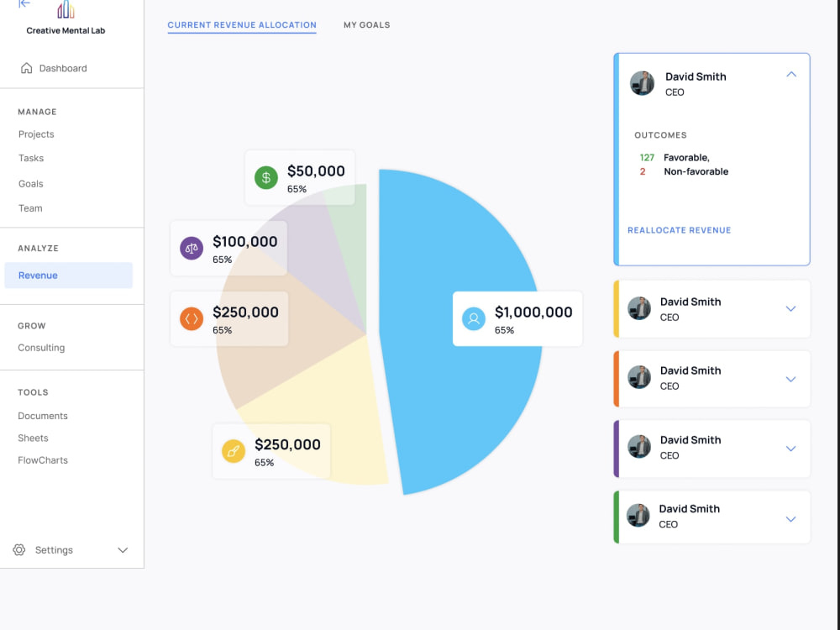The height and width of the screenshot is (630, 840).
Task: Collapse the expanded David Smith card chevron
Action: 791,75
